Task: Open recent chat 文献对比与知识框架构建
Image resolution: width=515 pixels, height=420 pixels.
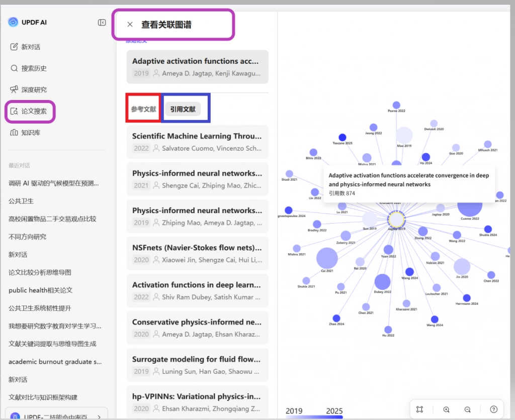Action: tap(43, 397)
